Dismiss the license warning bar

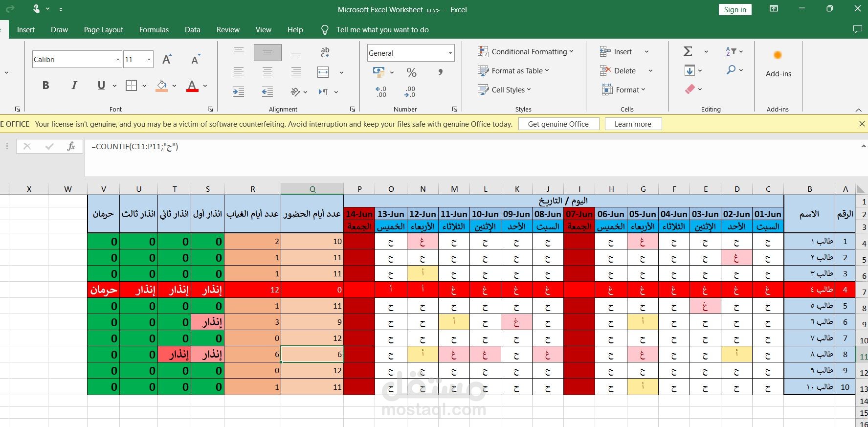pos(862,124)
